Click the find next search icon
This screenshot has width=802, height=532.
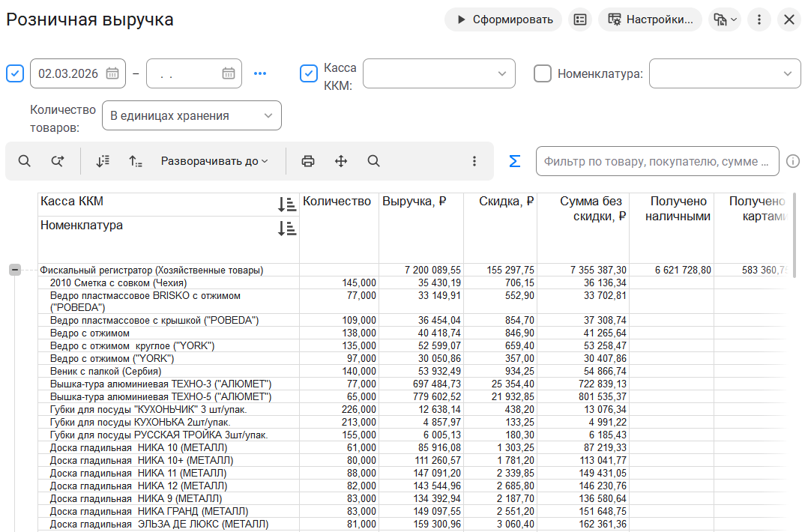click(x=58, y=161)
